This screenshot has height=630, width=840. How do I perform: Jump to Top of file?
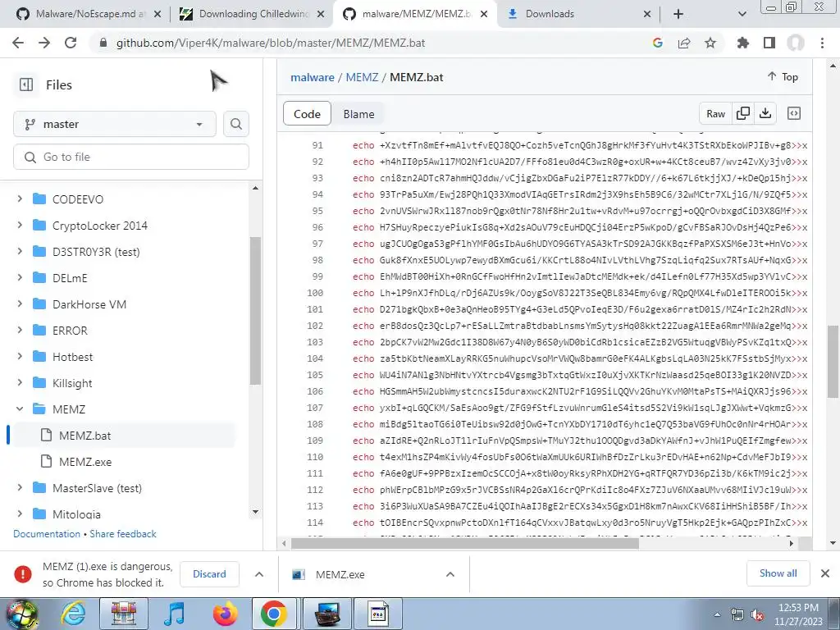coord(783,77)
